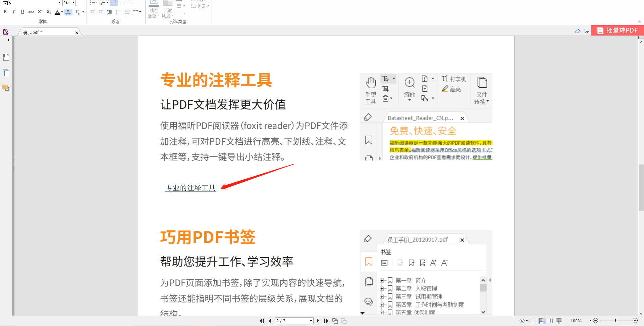Toggle bold text formatting
Screen dimensions: 644x326
(5, 12)
